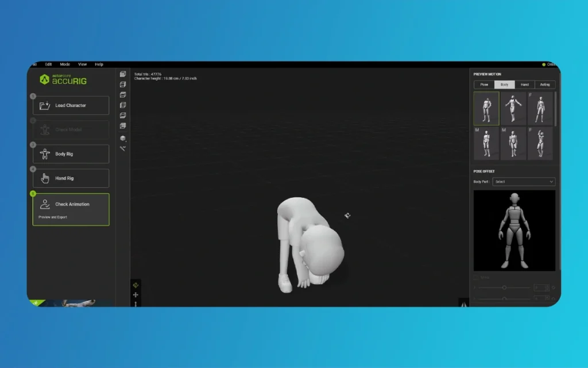Click the Check Animation step button
Viewport: 588px width, 368px height.
[71, 209]
